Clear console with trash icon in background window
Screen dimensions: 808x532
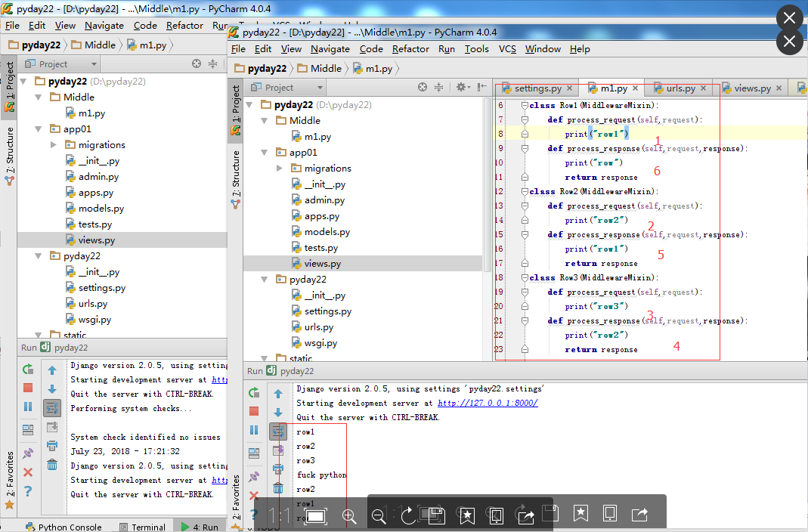[x=52, y=465]
